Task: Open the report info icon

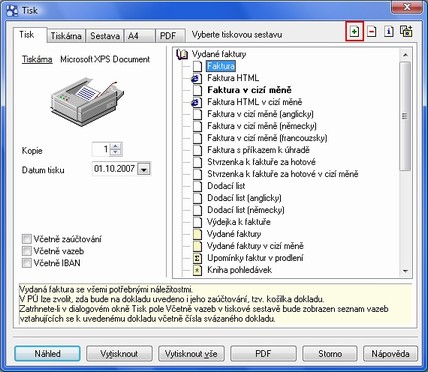Action: coord(389,32)
